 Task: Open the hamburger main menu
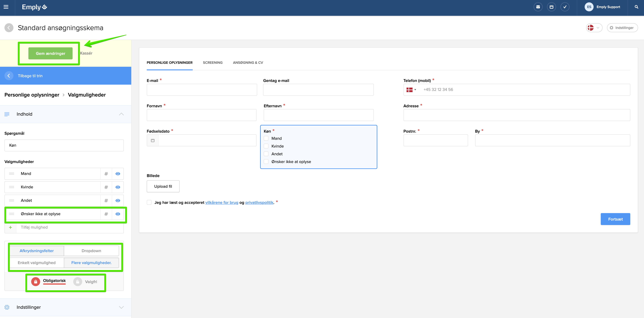[6, 7]
